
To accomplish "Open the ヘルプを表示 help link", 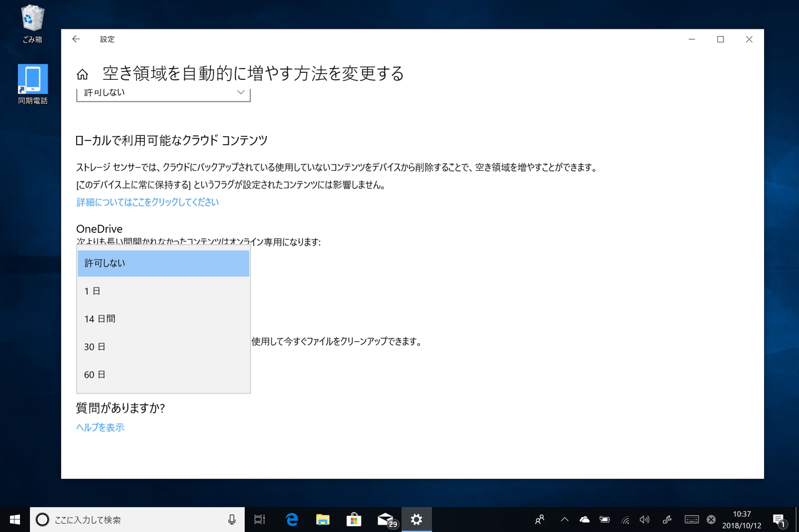I will [x=100, y=427].
